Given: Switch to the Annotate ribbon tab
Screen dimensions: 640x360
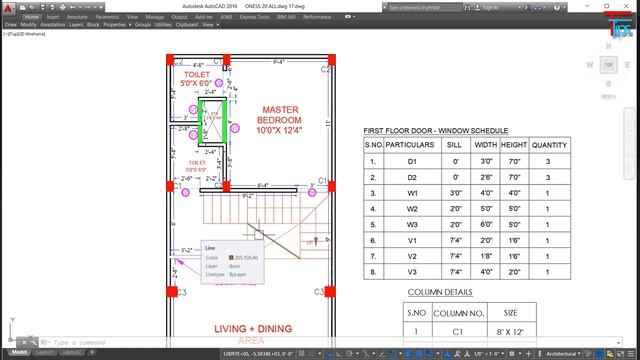Looking at the screenshot, I should click(77, 17).
